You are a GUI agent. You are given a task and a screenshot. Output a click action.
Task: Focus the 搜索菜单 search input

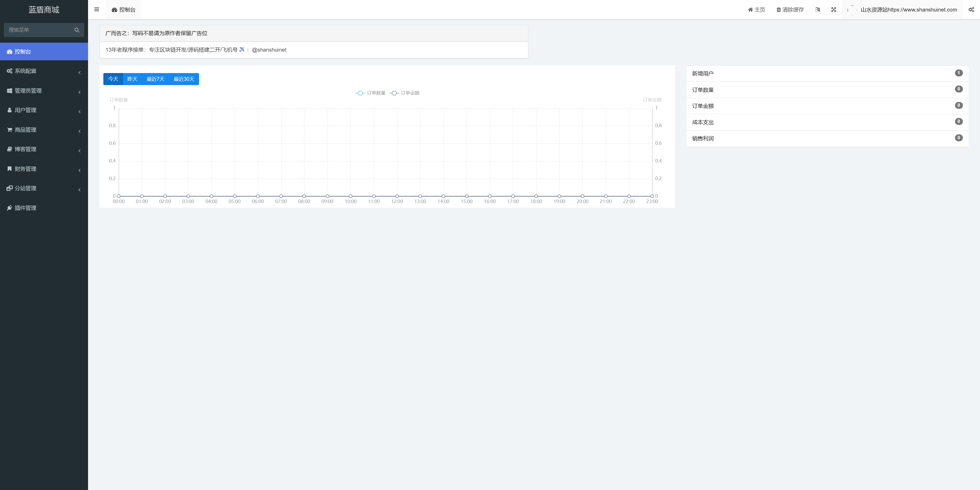tap(38, 30)
